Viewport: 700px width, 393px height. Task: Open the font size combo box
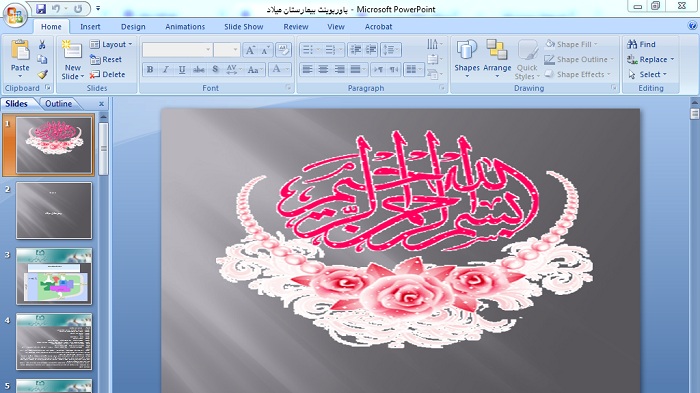tap(227, 50)
